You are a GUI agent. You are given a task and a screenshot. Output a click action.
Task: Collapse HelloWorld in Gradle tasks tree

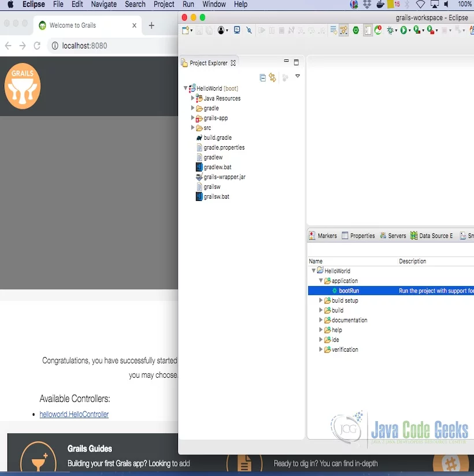[313, 270]
